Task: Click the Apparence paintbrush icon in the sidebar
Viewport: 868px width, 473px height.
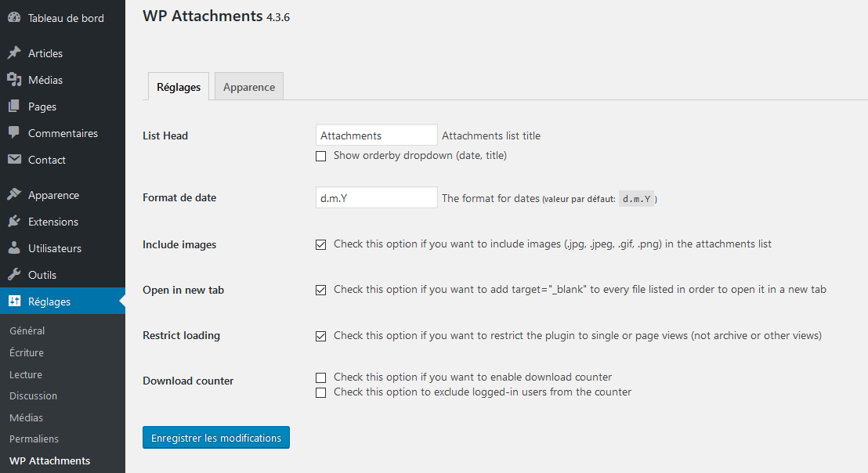Action: pyautogui.click(x=14, y=194)
